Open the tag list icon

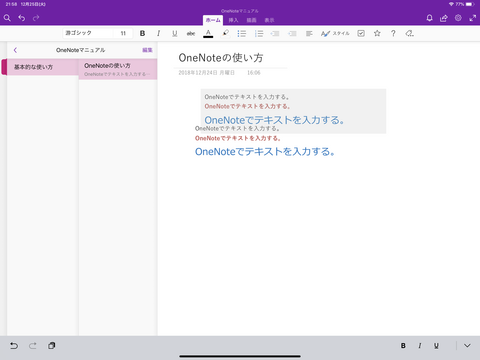(x=410, y=33)
